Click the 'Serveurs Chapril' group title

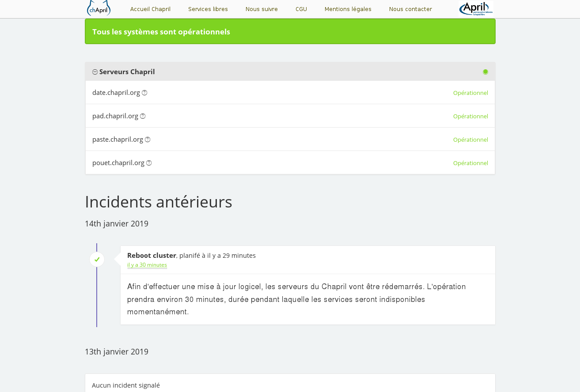(127, 72)
